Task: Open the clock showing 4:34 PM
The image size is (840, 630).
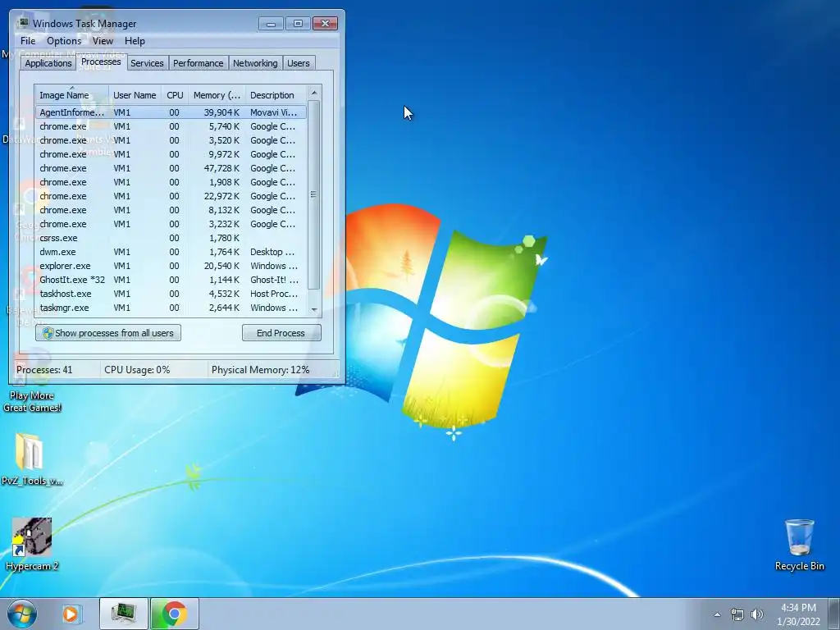Action: (x=798, y=608)
